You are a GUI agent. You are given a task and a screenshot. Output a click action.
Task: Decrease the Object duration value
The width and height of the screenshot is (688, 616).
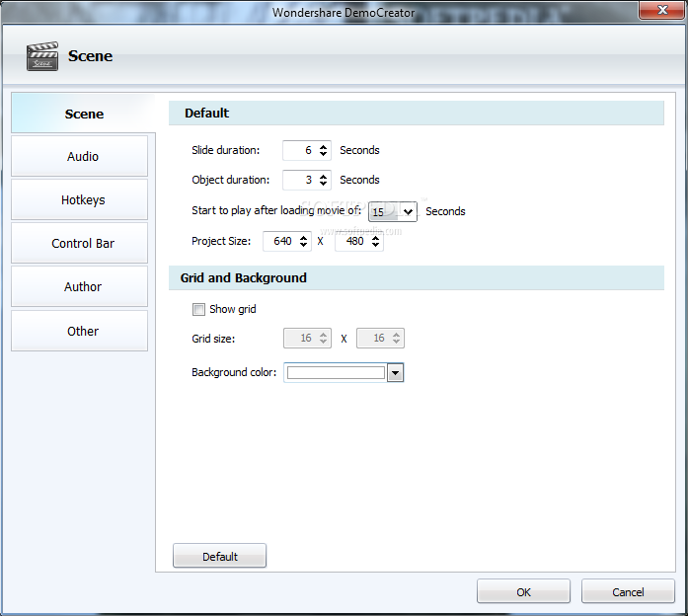point(324,184)
